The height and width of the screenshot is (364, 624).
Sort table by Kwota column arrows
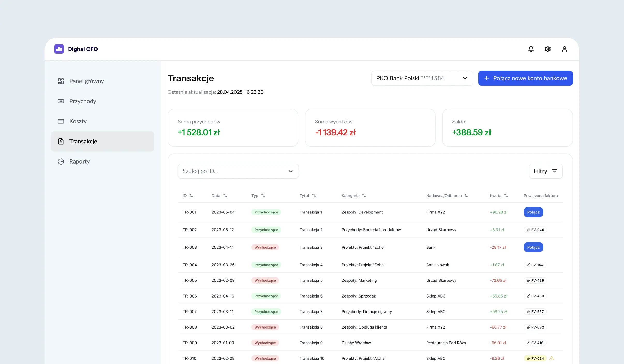(x=506, y=196)
